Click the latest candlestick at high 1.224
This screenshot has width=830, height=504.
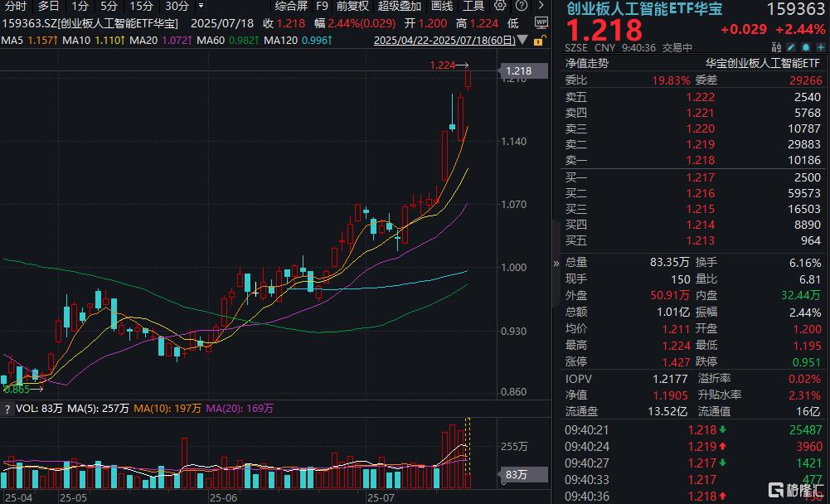point(468,79)
